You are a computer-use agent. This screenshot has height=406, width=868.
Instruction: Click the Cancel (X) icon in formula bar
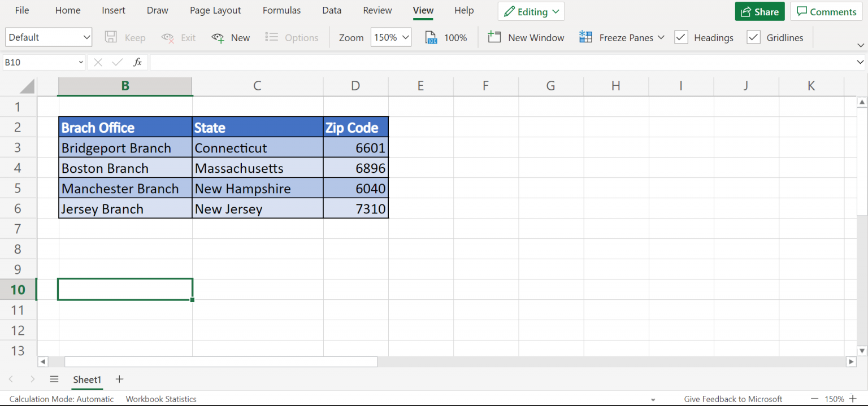(x=97, y=62)
